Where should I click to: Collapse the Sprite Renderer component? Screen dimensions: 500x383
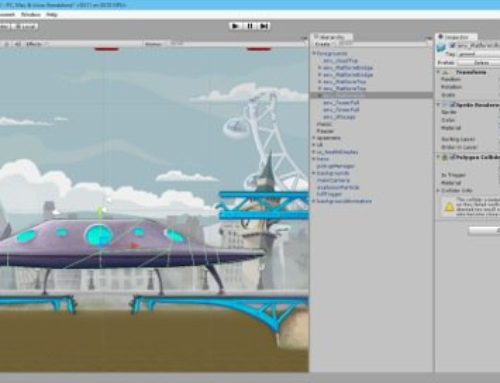tap(438, 105)
